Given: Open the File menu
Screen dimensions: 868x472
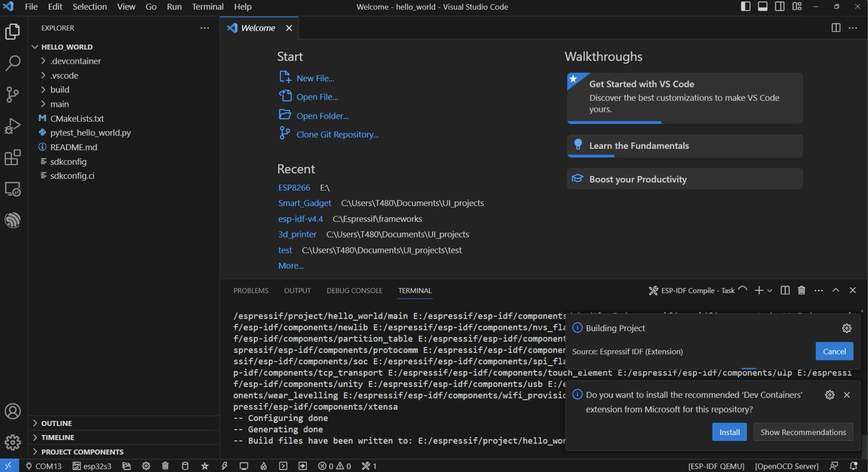Looking at the screenshot, I should [x=31, y=7].
